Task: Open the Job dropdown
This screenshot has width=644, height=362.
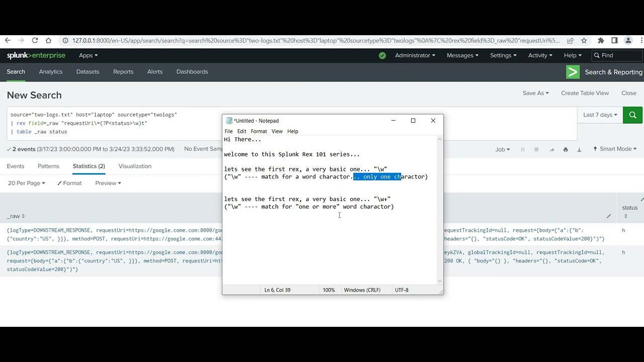Action: 503,149
